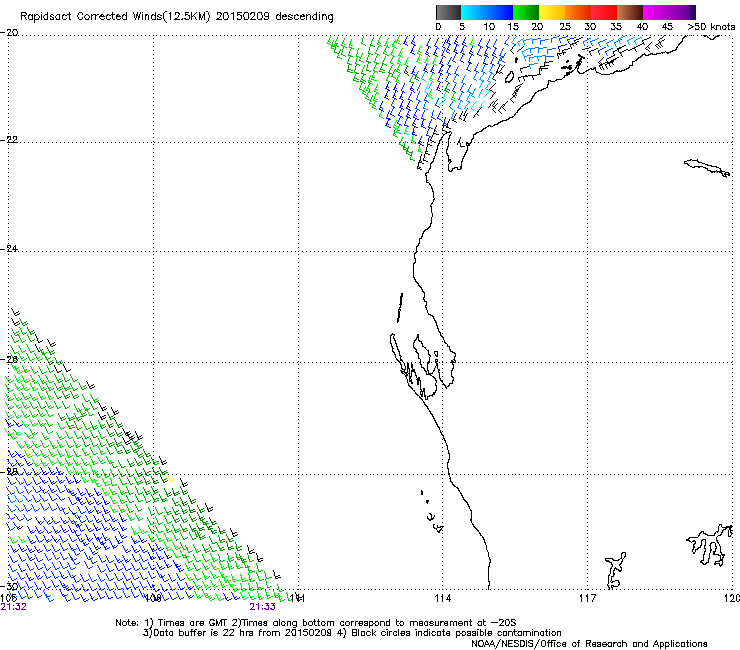Click the yellow 20-25 knots legend color
This screenshot has height=650, width=740.
click(x=552, y=12)
